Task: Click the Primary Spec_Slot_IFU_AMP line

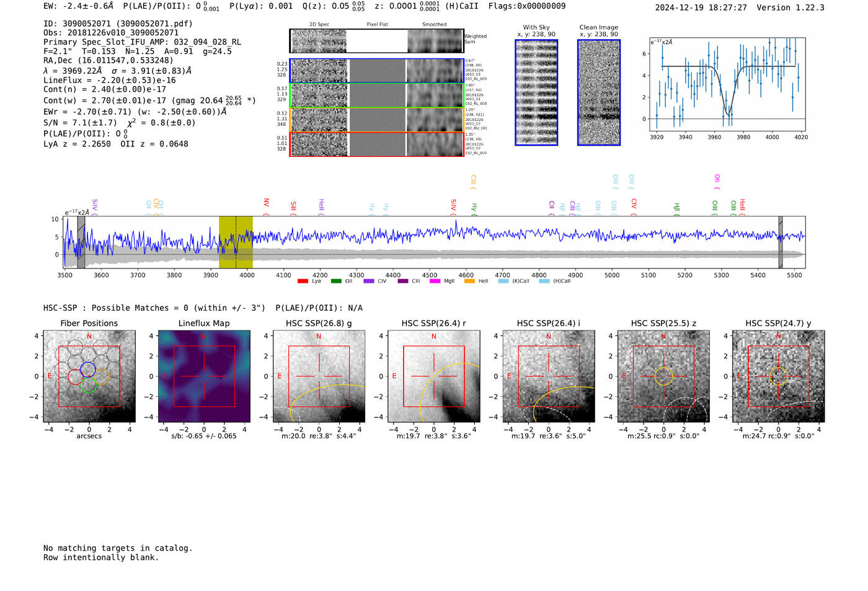Action: point(142,42)
